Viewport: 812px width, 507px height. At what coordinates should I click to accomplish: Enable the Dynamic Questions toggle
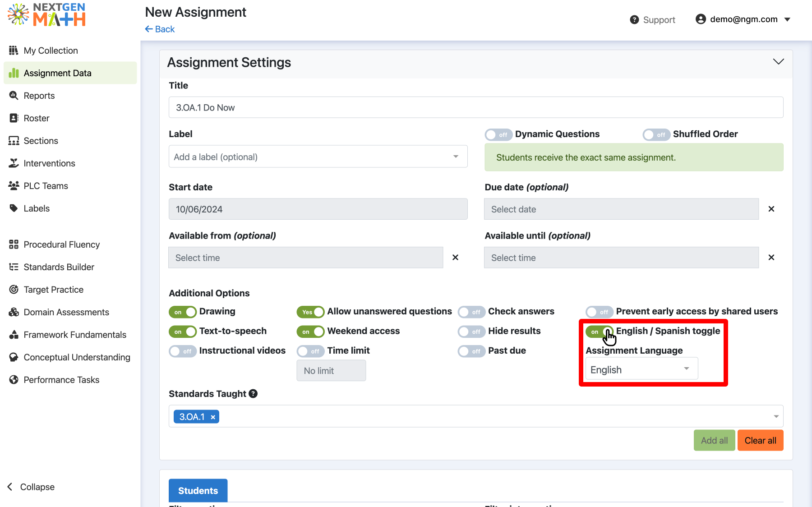click(x=498, y=134)
